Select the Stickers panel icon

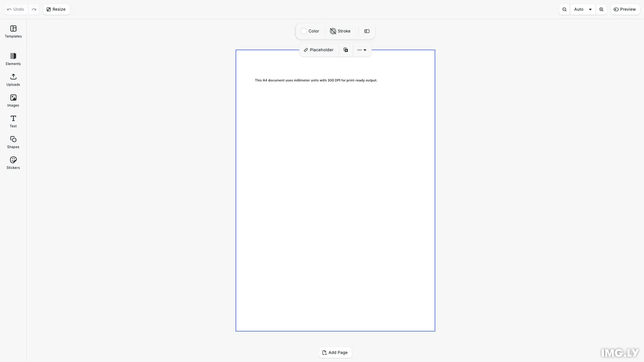coord(13,163)
